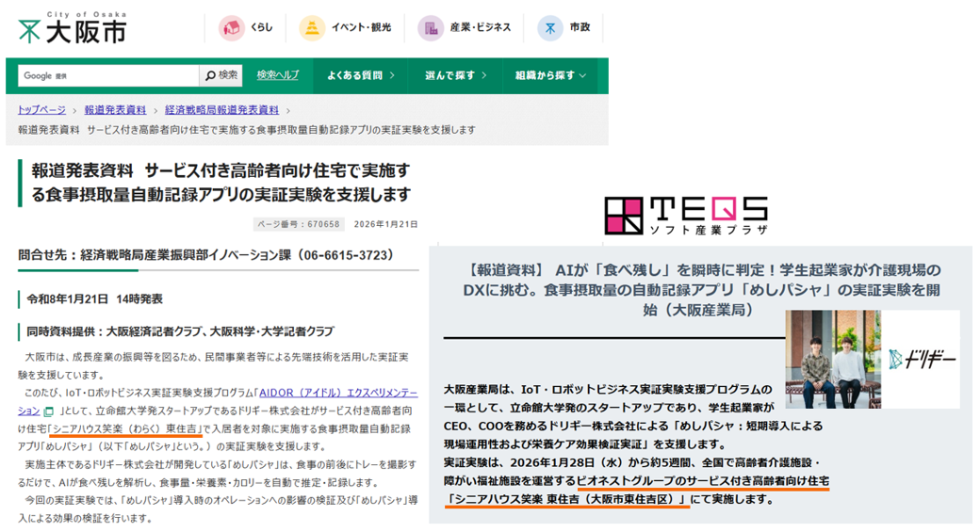Open the くらし house icon

click(x=232, y=28)
